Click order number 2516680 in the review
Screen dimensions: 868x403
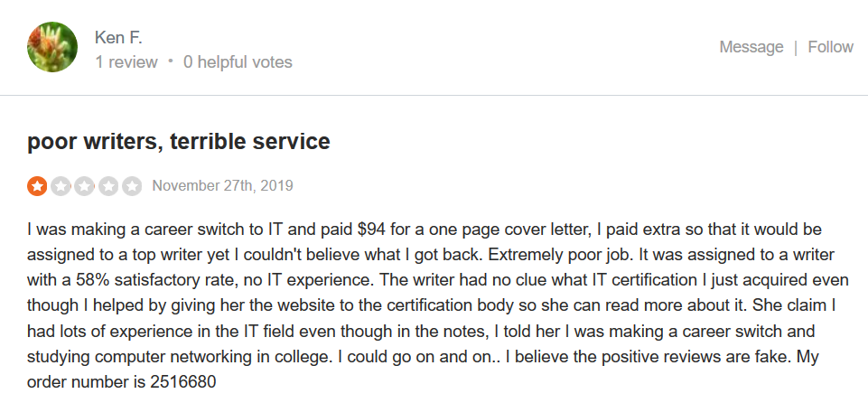coord(183,382)
